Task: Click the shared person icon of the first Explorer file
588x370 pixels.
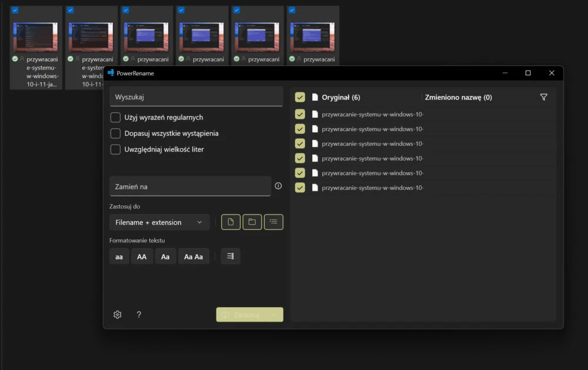Action: point(22,59)
